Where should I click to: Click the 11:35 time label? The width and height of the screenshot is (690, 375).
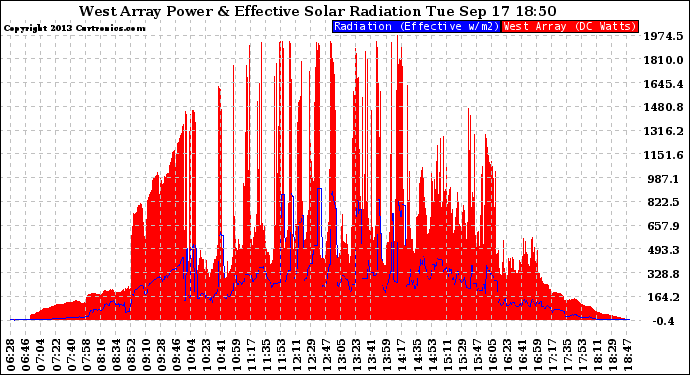pos(266,354)
